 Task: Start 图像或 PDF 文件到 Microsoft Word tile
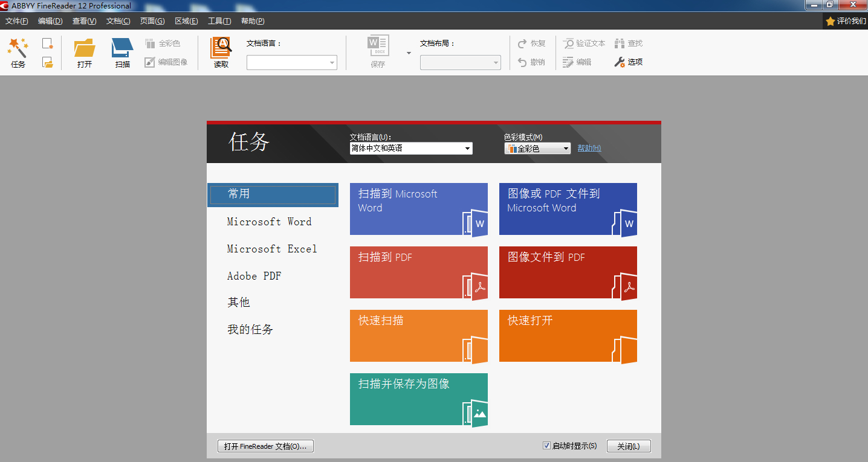click(x=568, y=209)
